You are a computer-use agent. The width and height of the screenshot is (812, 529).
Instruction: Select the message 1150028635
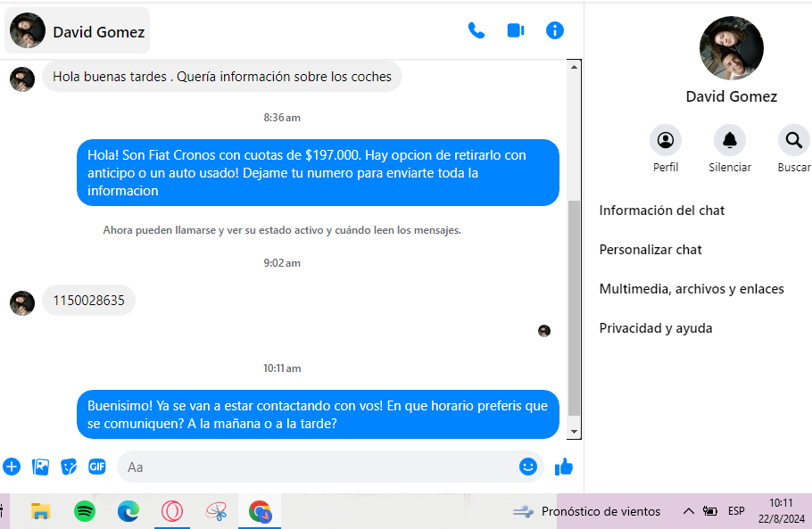pyautogui.click(x=88, y=301)
